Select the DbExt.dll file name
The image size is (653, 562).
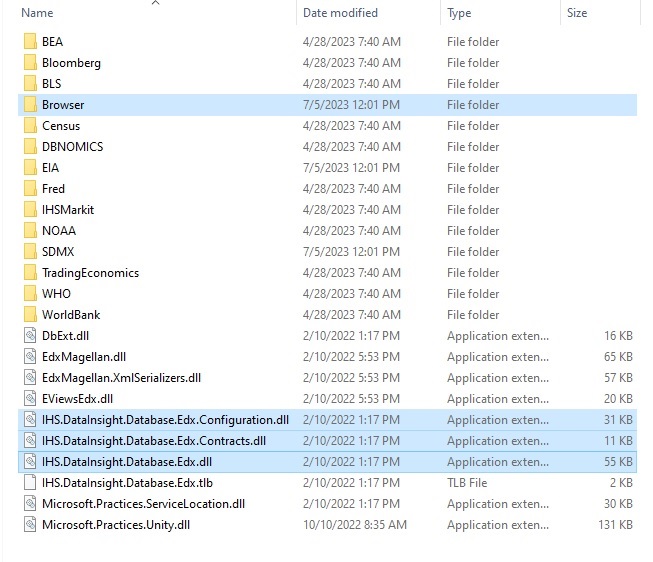65,336
